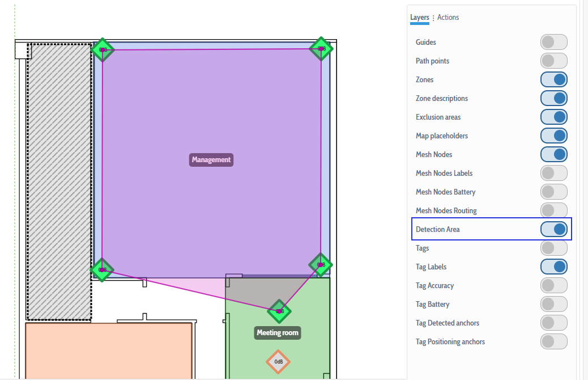Toggle off Mesh Nodes visibility
588x380 pixels.
tap(553, 154)
